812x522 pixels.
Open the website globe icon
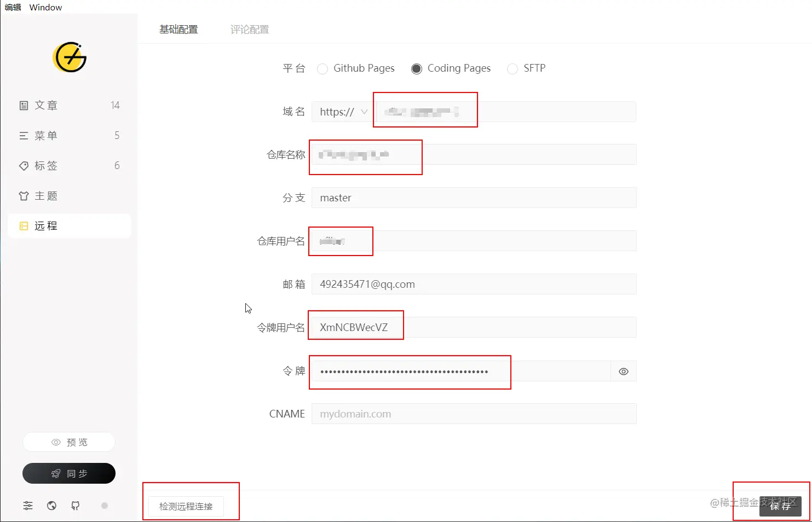(51, 506)
